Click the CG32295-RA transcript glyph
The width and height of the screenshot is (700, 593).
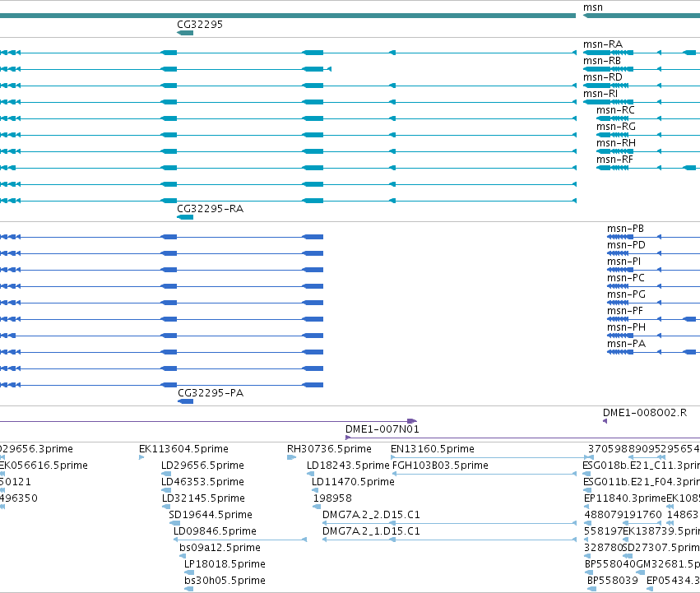[185, 217]
